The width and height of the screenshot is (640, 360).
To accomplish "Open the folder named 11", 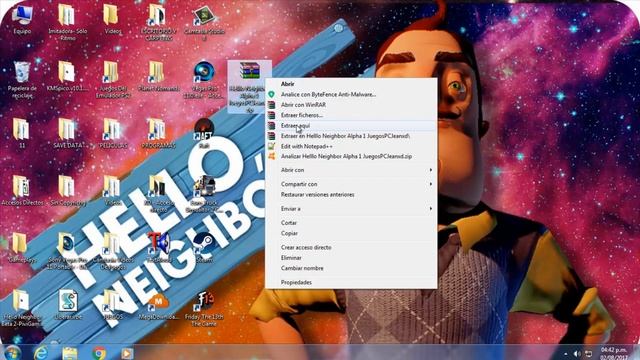I will click(x=21, y=133).
